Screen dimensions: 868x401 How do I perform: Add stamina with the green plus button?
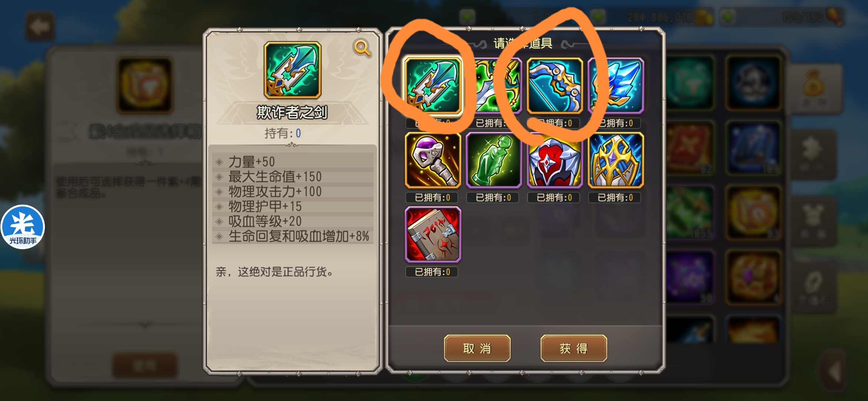pyautogui.click(x=728, y=17)
